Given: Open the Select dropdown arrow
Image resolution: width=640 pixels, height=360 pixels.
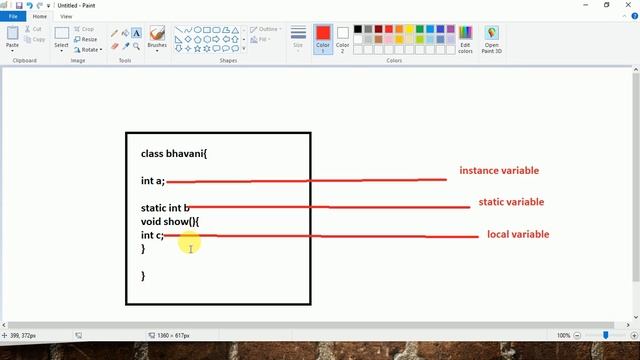Looking at the screenshot, I should [x=61, y=51].
